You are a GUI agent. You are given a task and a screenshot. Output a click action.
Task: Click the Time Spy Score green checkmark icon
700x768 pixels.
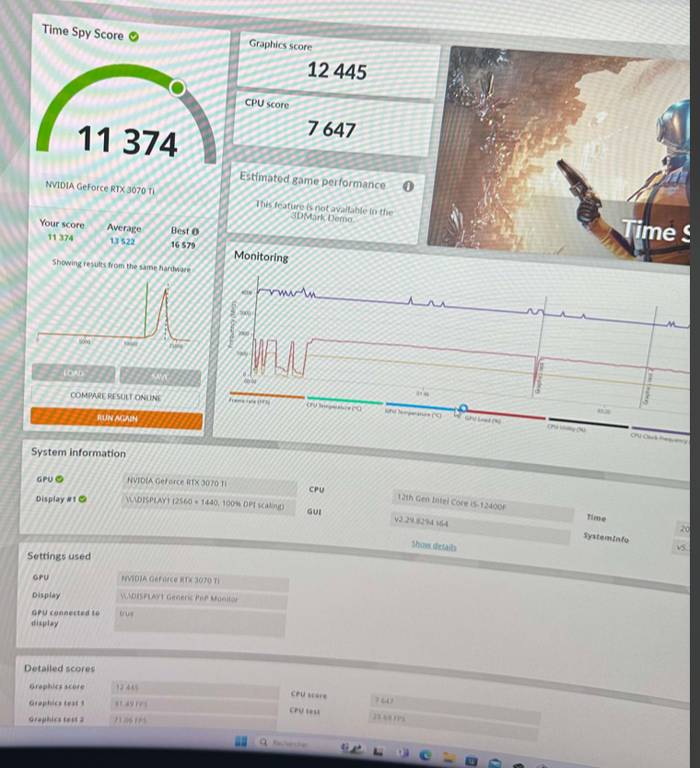[134, 36]
